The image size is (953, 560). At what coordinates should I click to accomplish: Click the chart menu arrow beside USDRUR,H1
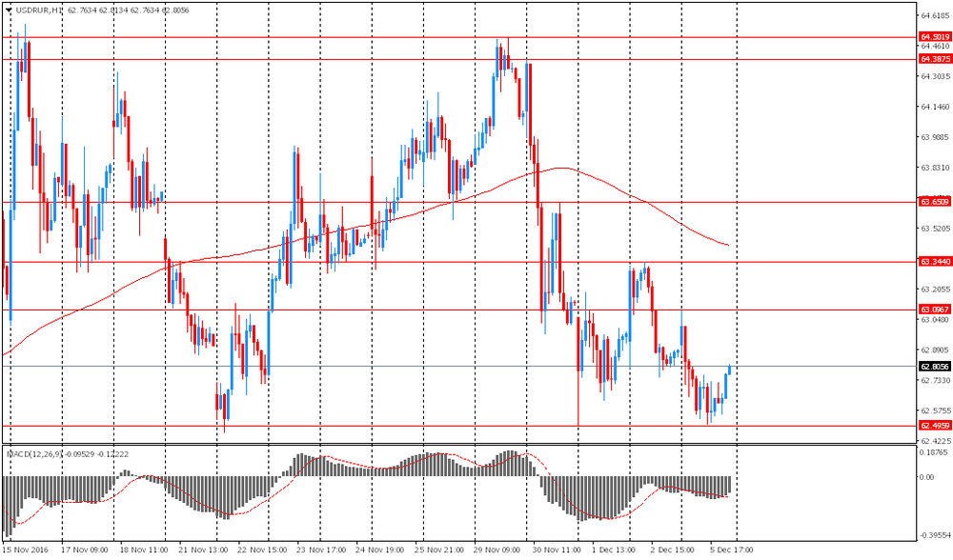pos(8,10)
